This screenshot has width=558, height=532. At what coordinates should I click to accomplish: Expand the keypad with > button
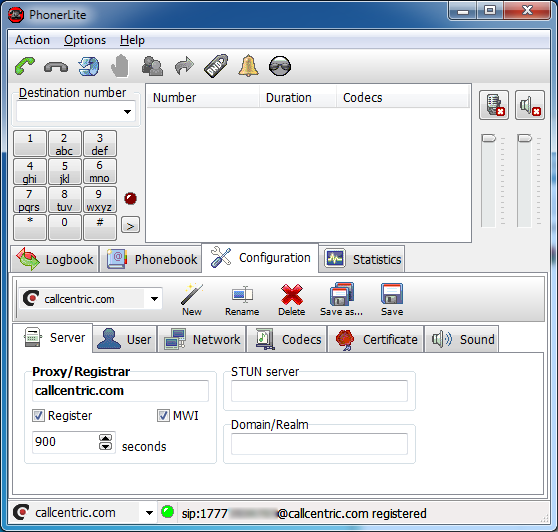tap(130, 225)
